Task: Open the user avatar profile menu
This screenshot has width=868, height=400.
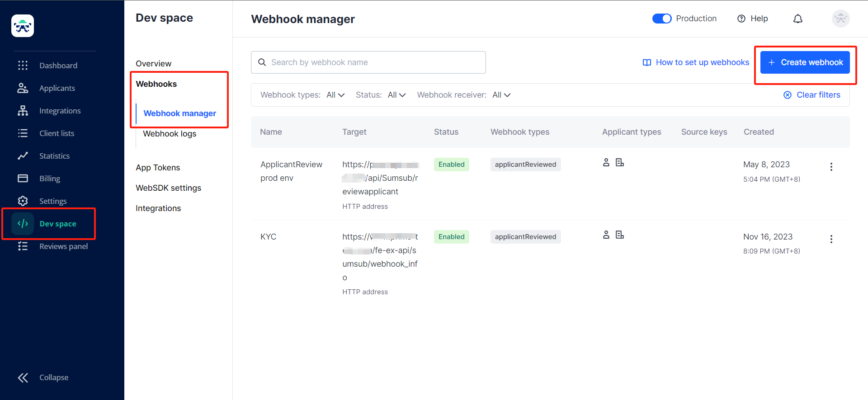Action: (x=840, y=19)
